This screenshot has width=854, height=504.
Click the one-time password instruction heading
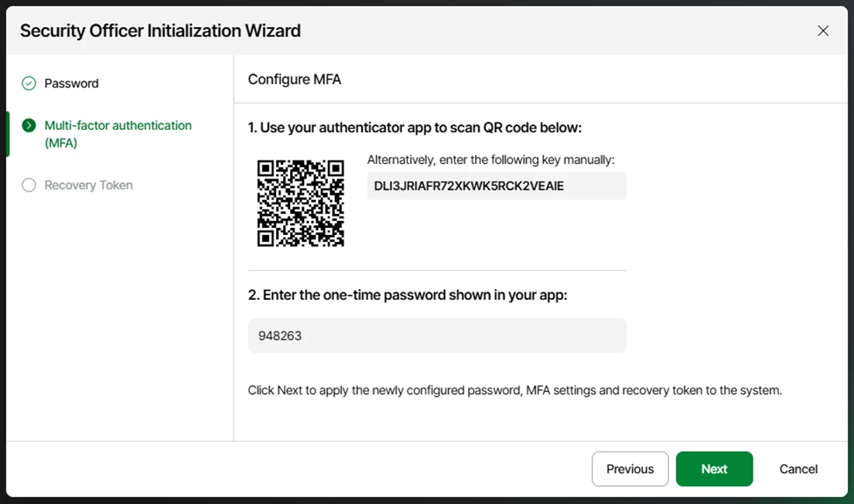[x=408, y=295]
